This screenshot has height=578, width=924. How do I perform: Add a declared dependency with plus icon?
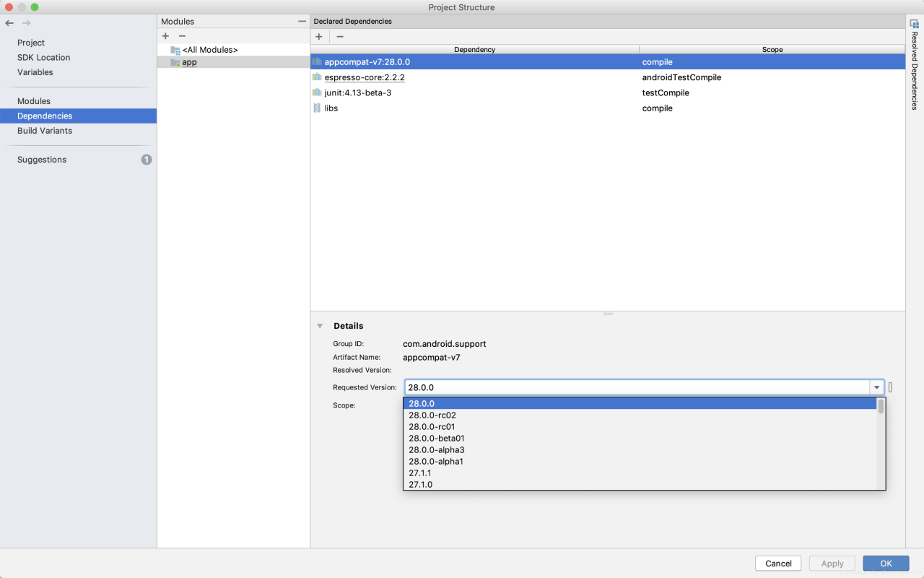coord(319,36)
